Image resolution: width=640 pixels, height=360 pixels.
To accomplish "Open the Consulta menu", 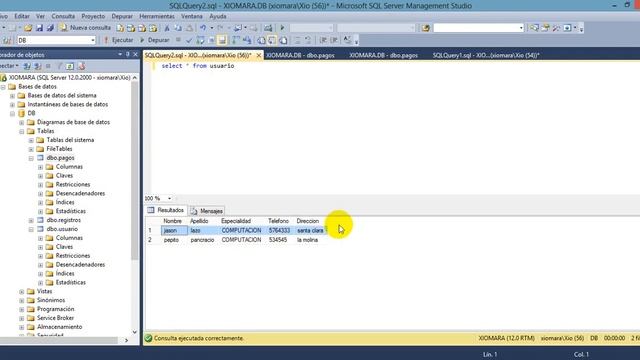I will click(x=63, y=16).
